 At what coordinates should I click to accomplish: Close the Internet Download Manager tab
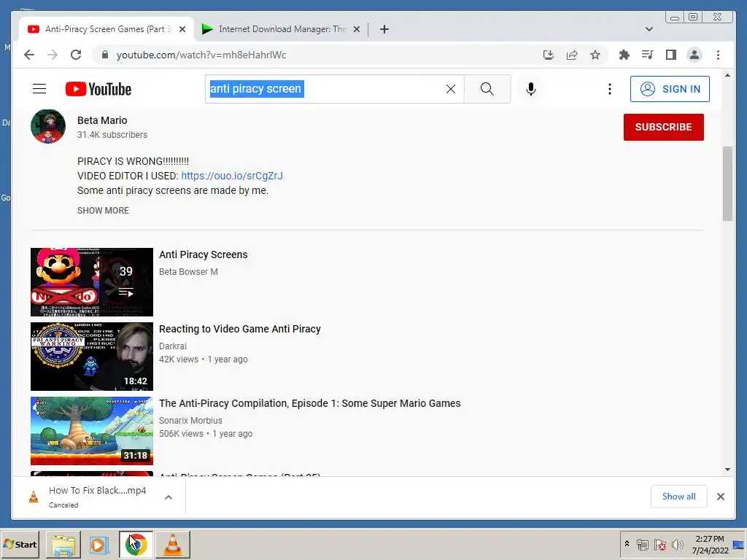coord(356,29)
